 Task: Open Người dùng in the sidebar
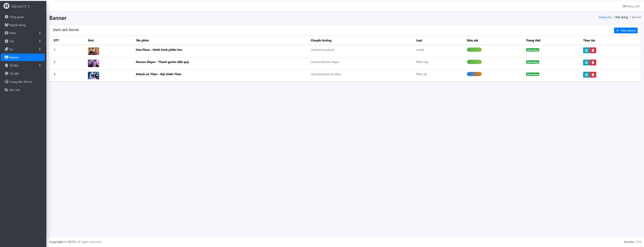click(17, 25)
